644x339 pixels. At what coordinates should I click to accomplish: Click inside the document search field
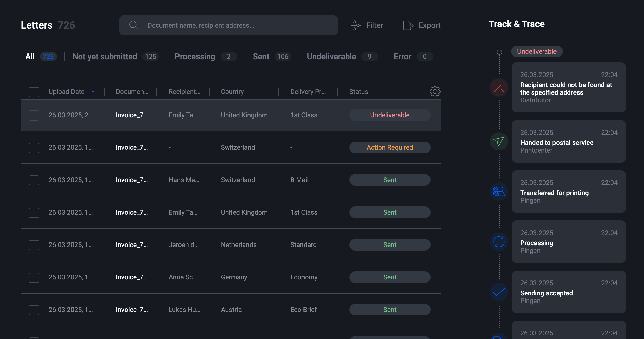point(228,25)
